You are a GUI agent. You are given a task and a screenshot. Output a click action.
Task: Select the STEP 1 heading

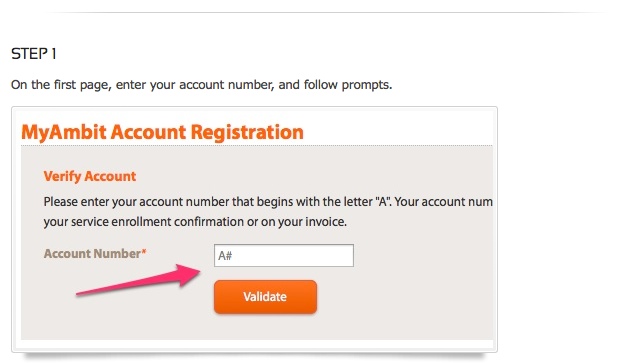coord(34,54)
